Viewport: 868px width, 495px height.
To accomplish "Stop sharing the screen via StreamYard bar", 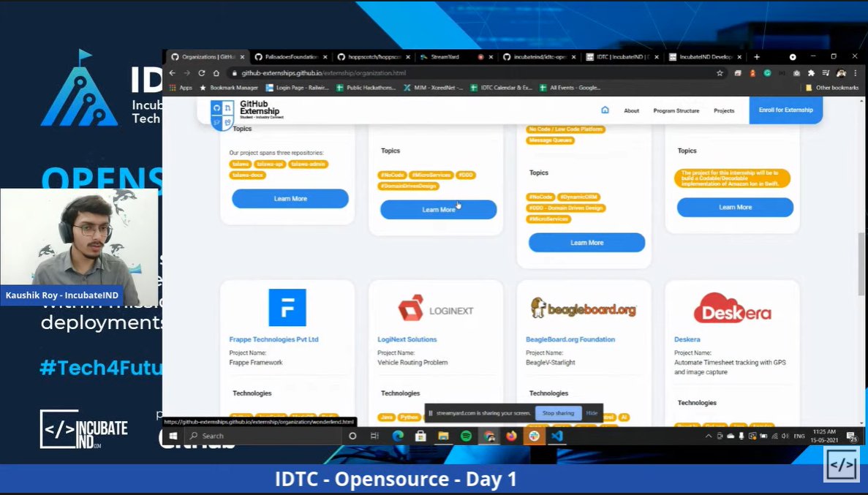I will (558, 412).
